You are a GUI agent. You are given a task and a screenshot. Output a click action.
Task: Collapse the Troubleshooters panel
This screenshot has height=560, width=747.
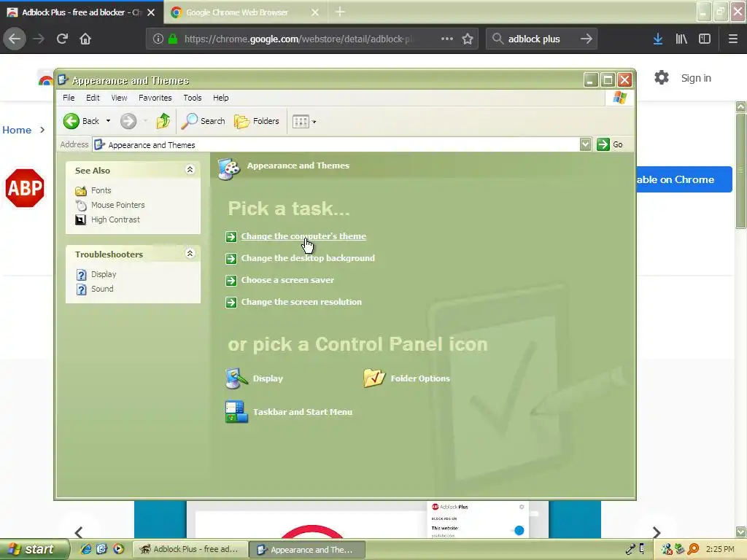pyautogui.click(x=190, y=253)
